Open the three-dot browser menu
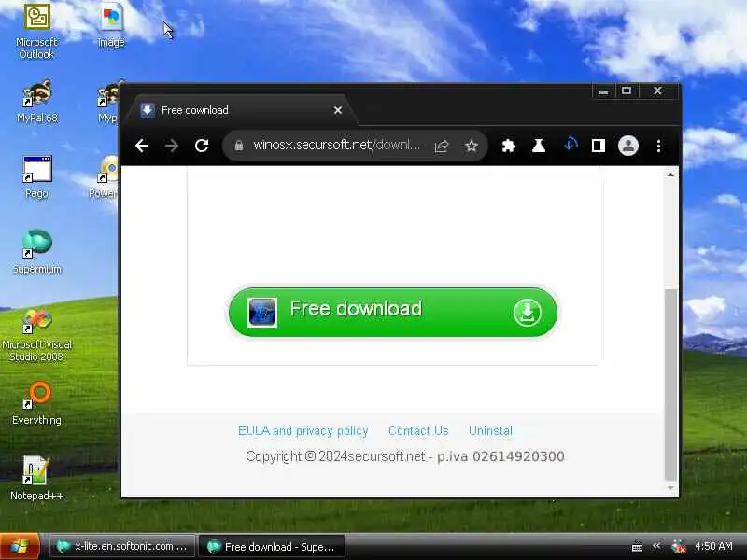Viewport: 747px width, 560px height. pyautogui.click(x=658, y=146)
